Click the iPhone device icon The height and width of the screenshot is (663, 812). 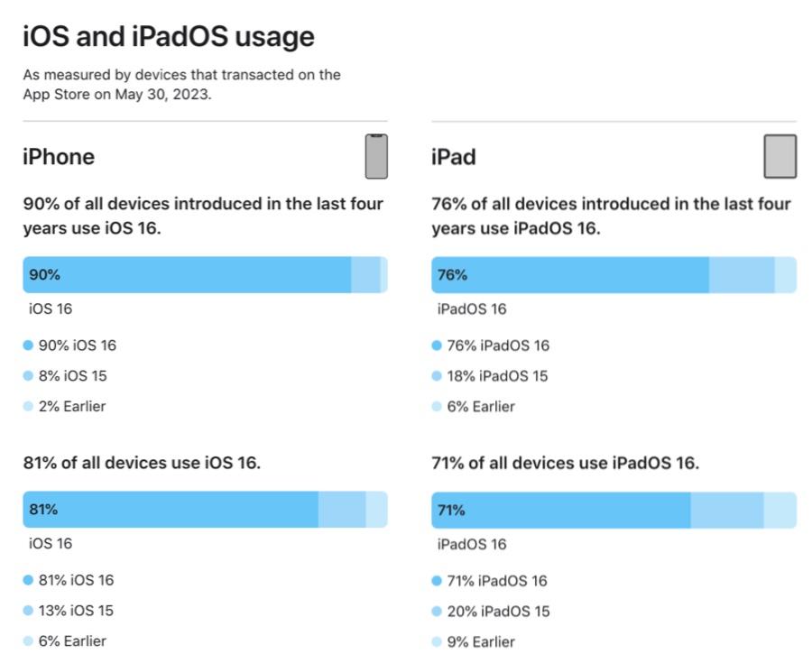click(376, 157)
